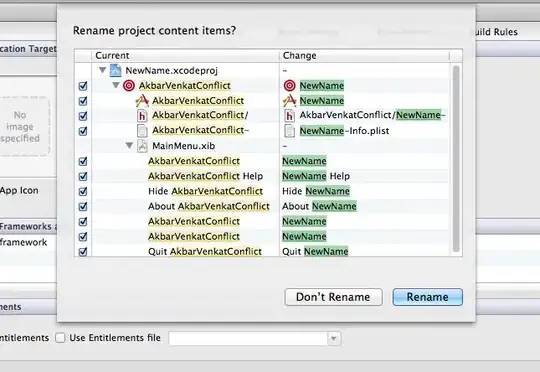Uncheck the Hide AkbarVenkatConflict row checkbox

[83, 192]
